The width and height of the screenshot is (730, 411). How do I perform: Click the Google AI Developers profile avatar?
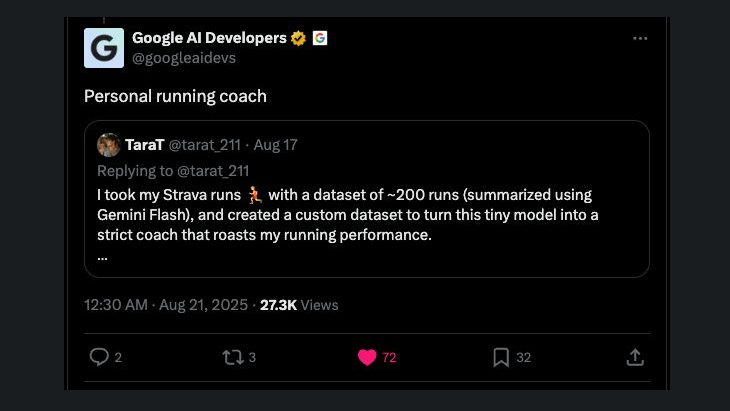click(104, 48)
